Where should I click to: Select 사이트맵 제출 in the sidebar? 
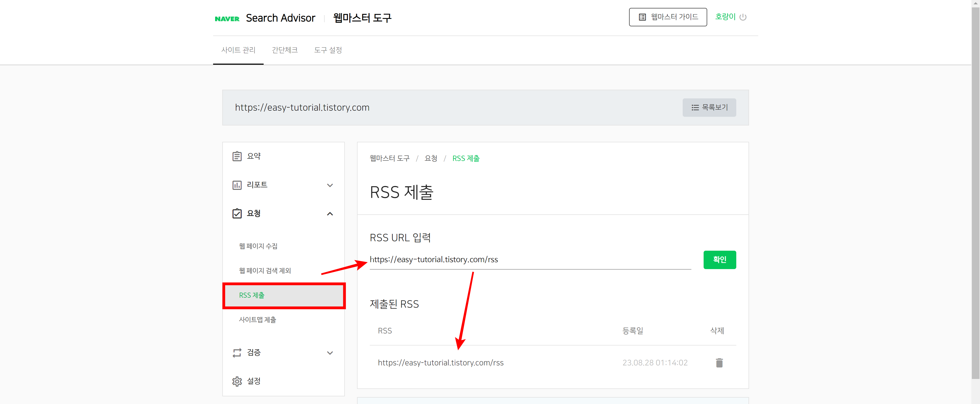click(258, 319)
